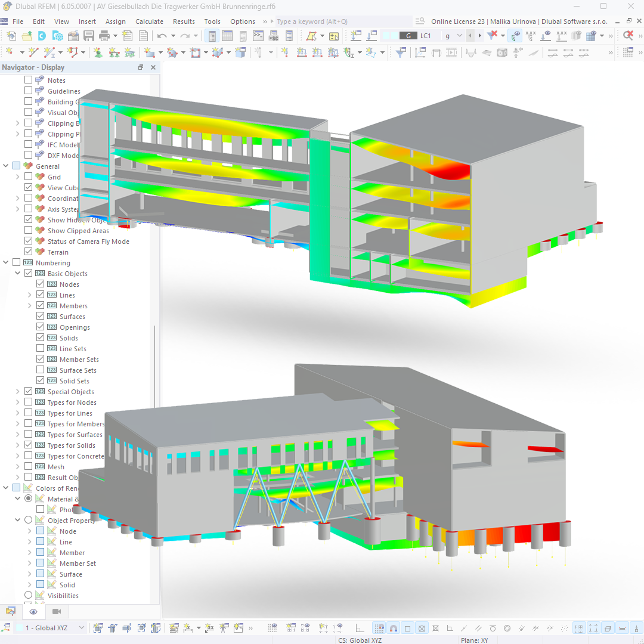644x644 pixels.
Task: Click the cancel search magnifier icon
Action: 628,36
